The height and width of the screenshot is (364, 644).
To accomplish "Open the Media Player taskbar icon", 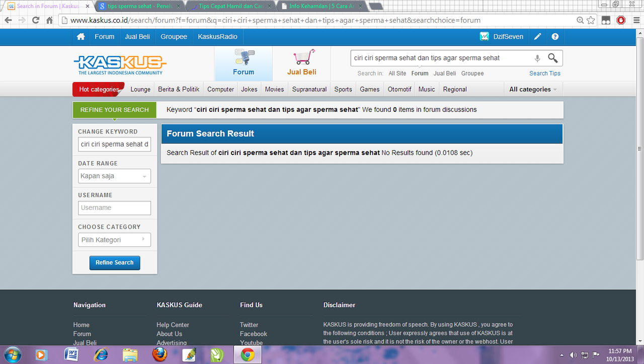I will coord(41,355).
